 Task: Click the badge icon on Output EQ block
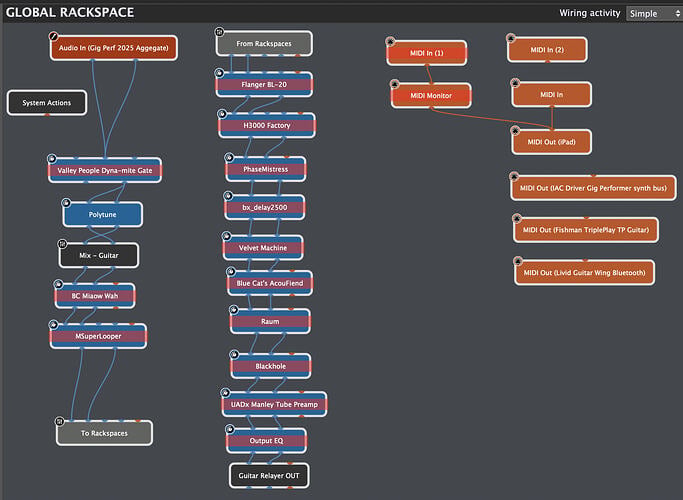coord(230,429)
